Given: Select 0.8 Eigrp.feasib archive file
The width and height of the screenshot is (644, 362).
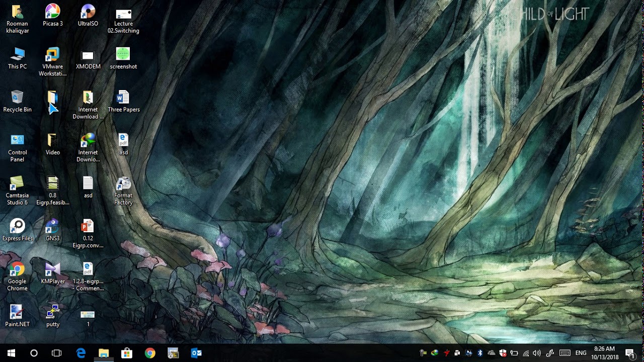Looking at the screenshot, I should tap(53, 191).
